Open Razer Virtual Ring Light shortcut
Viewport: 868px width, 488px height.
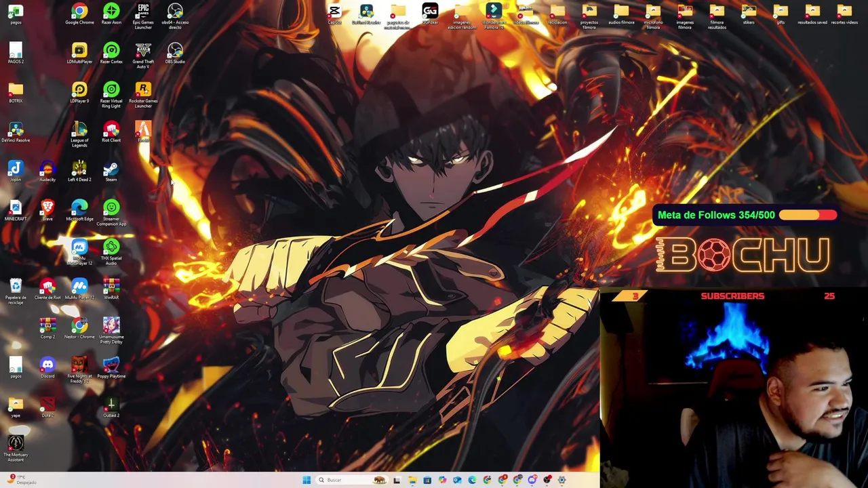coord(111,95)
